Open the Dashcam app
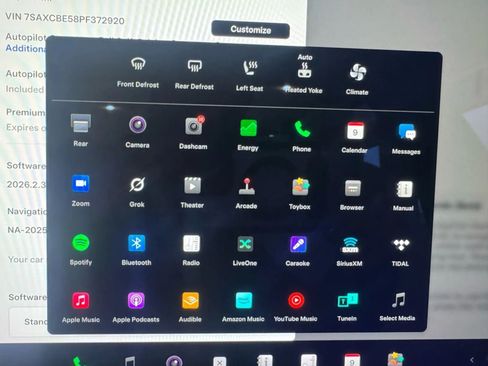This screenshot has width=488, height=366. click(193, 133)
